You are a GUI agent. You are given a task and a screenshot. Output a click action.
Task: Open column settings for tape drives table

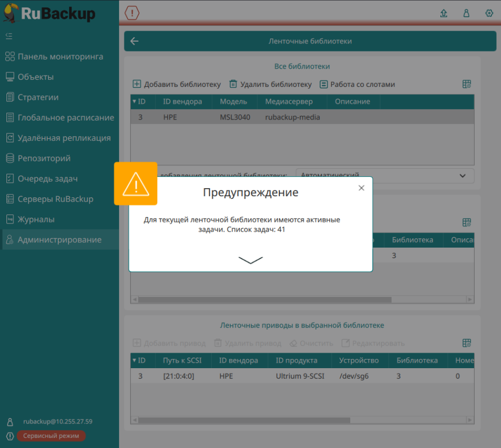point(467,343)
